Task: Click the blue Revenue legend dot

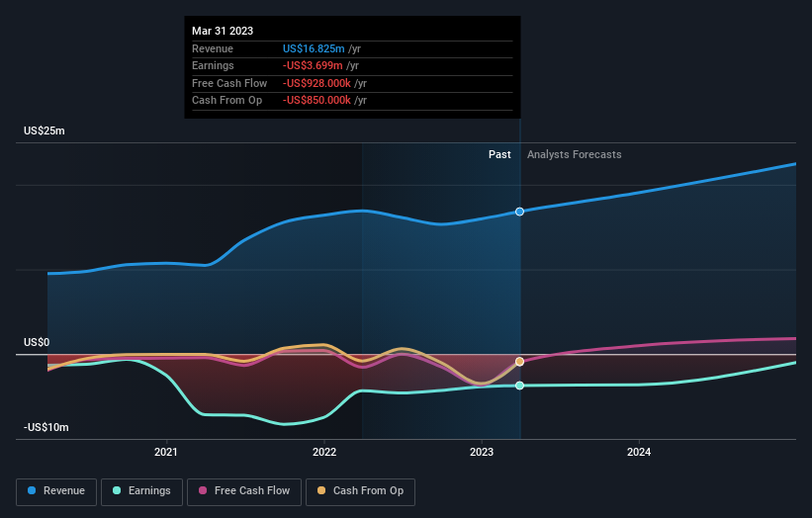Action: tap(32, 490)
